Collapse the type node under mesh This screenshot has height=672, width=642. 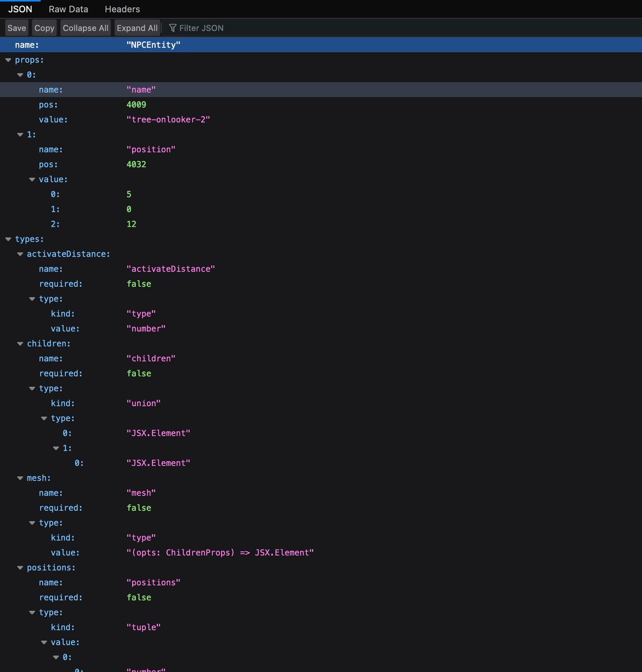[32, 522]
